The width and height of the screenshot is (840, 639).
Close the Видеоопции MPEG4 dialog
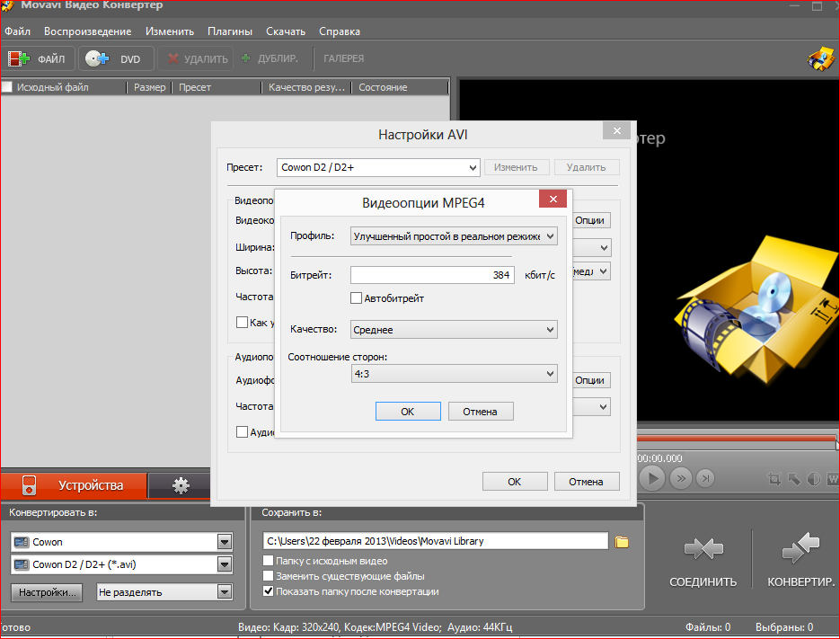(553, 199)
